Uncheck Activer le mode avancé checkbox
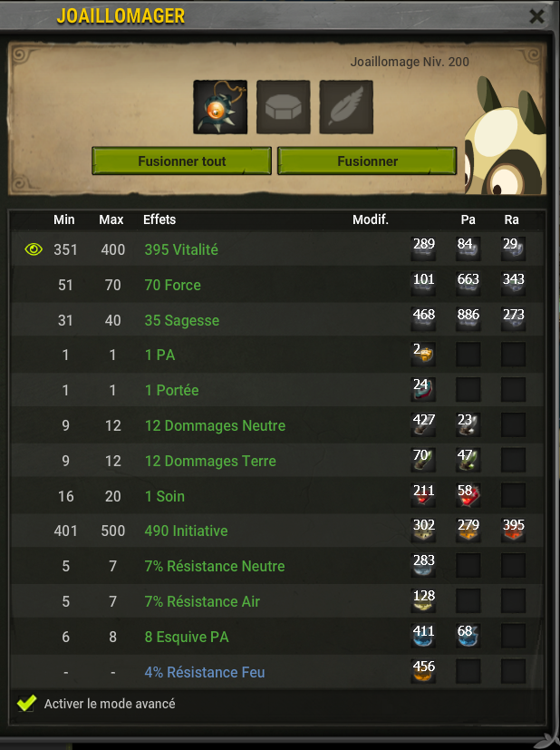560x750 pixels. coord(26,703)
